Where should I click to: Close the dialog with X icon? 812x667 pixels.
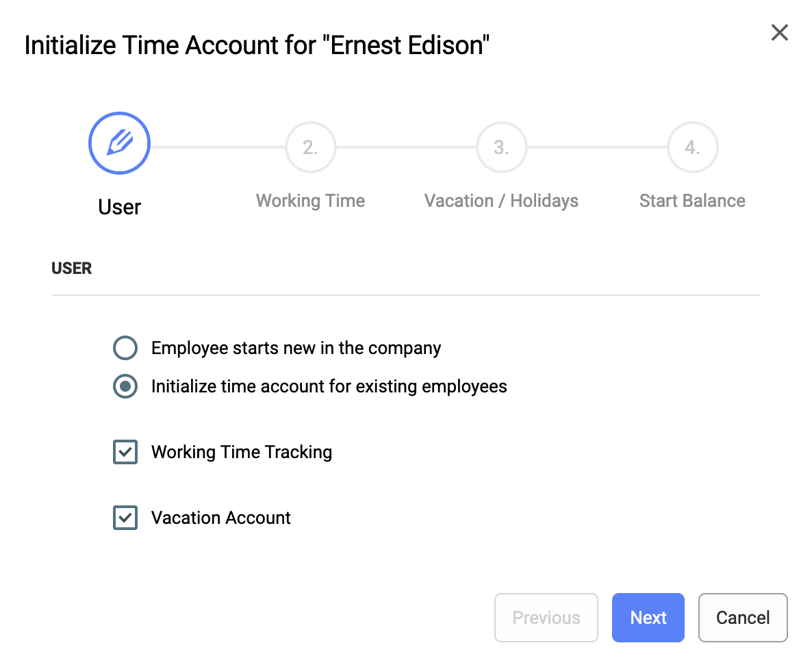tap(779, 33)
